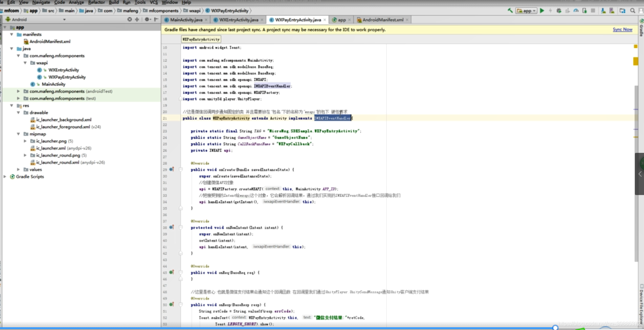This screenshot has height=330, width=644.
Task: Open the View menu
Action: coord(24,2)
